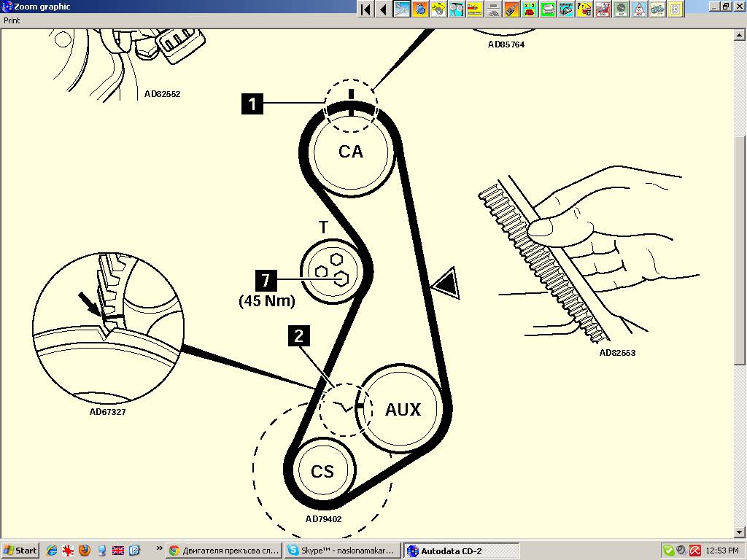Launch Firefox from Quick Launch bar

pos(85,551)
